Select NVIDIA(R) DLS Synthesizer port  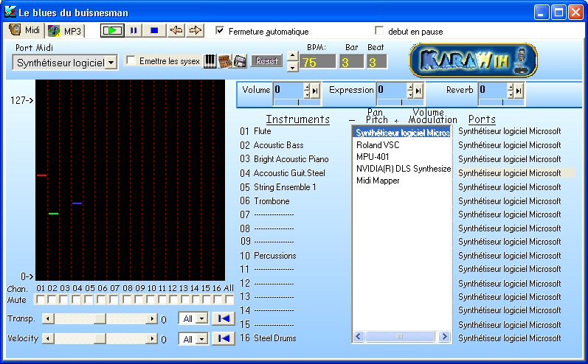[403, 169]
